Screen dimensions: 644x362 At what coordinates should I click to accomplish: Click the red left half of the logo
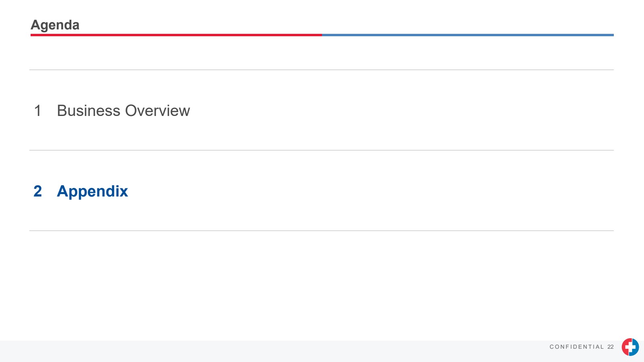pos(624,350)
